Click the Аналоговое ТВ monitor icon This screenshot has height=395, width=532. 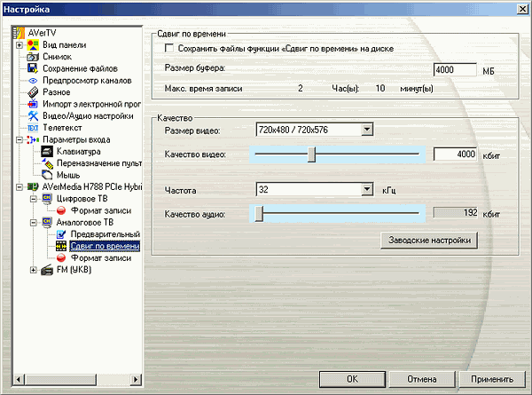47,223
